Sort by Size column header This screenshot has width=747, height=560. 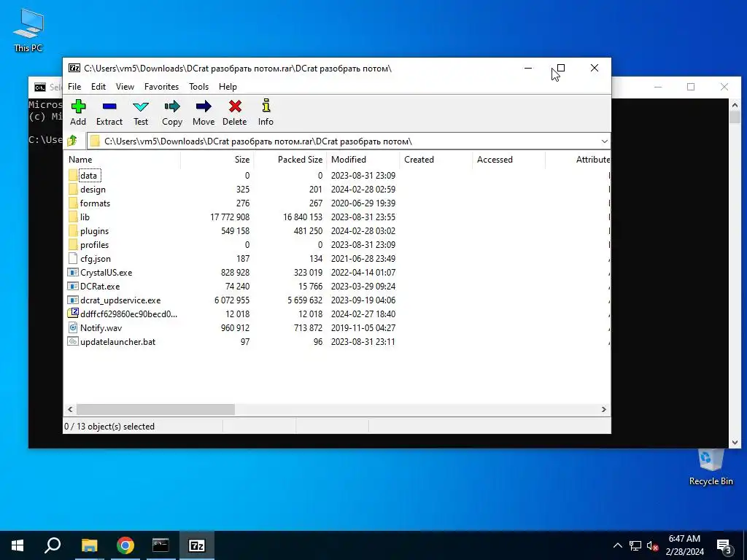[x=217, y=160]
